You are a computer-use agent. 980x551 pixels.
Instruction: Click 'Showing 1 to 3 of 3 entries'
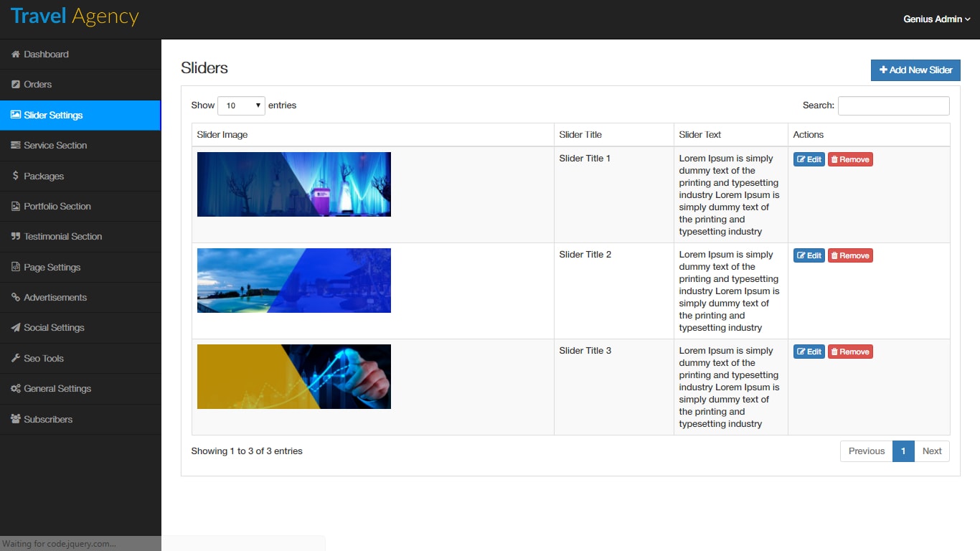coord(247,451)
